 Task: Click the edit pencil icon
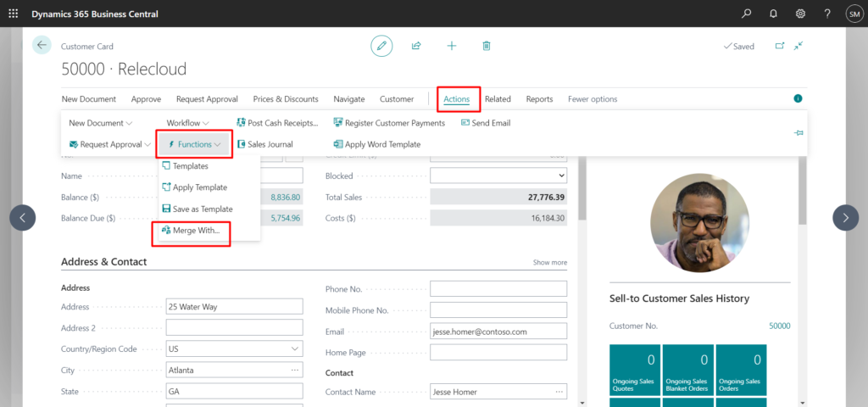(x=381, y=46)
